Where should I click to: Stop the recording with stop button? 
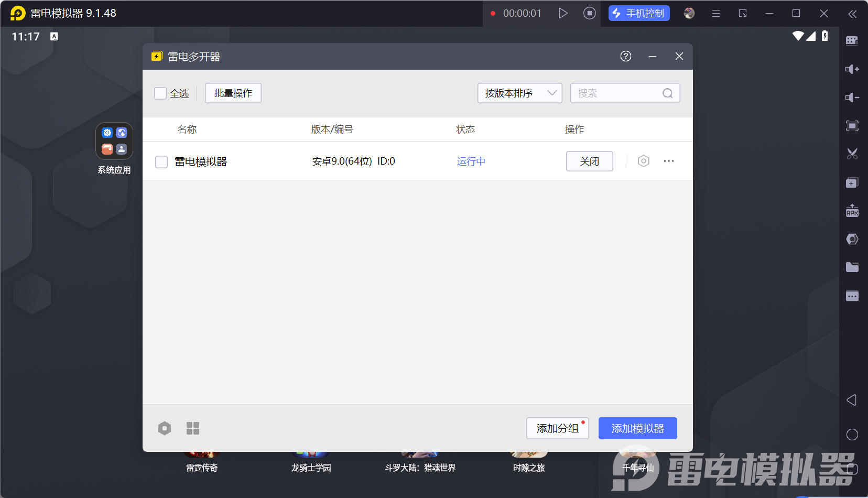tap(589, 13)
